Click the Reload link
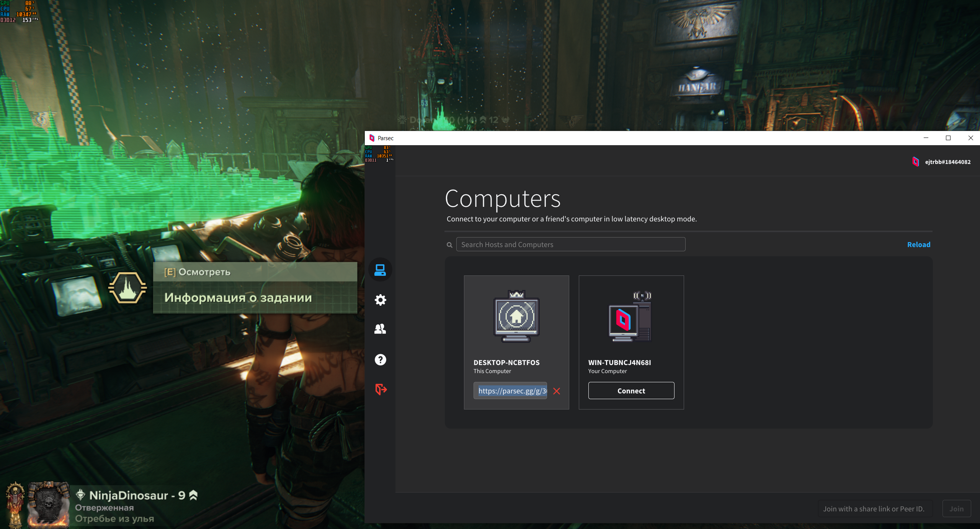The width and height of the screenshot is (980, 529). [x=918, y=244]
